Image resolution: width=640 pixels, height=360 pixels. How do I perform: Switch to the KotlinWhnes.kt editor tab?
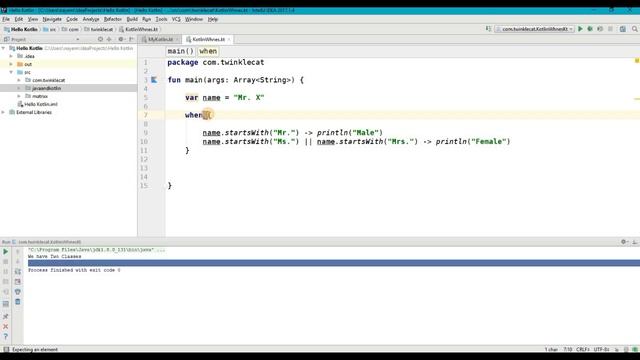coord(208,39)
